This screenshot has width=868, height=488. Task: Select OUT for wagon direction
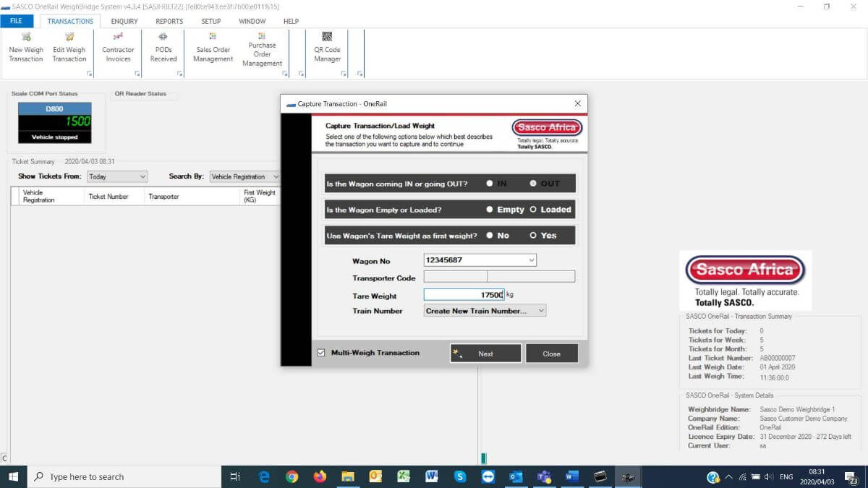pyautogui.click(x=545, y=184)
